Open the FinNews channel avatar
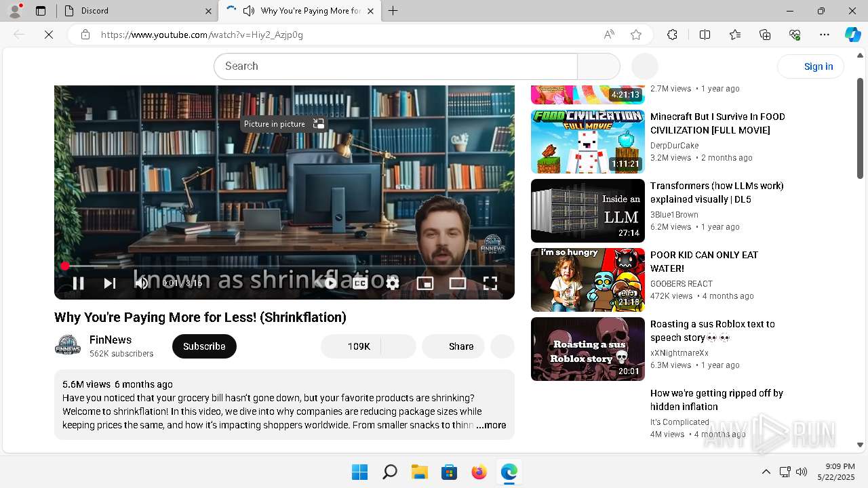 pos(68,346)
